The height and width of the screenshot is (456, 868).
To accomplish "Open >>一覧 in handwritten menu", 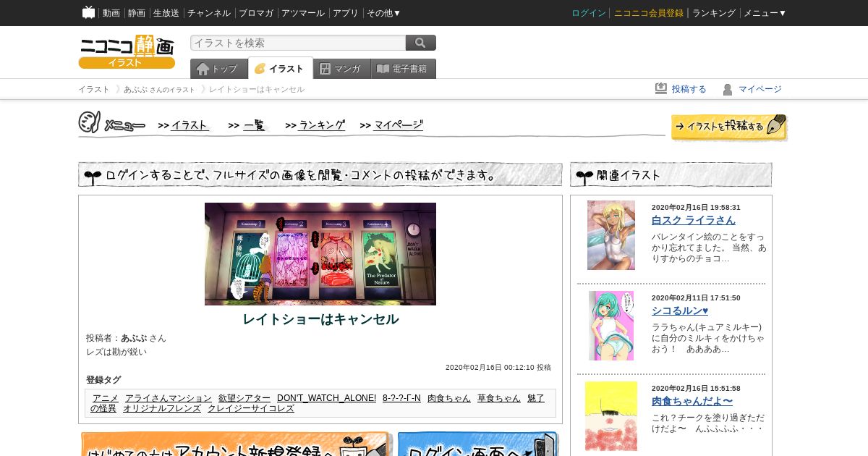I will click(247, 125).
